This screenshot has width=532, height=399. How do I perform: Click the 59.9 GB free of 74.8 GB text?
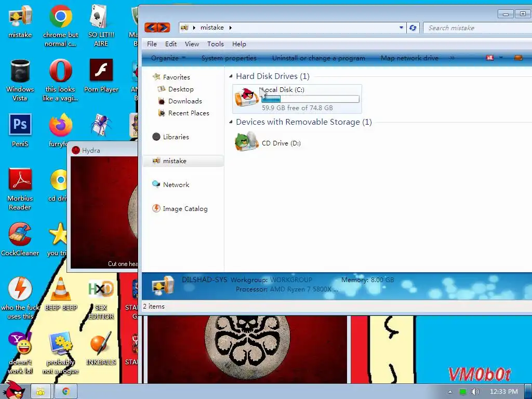coord(297,108)
